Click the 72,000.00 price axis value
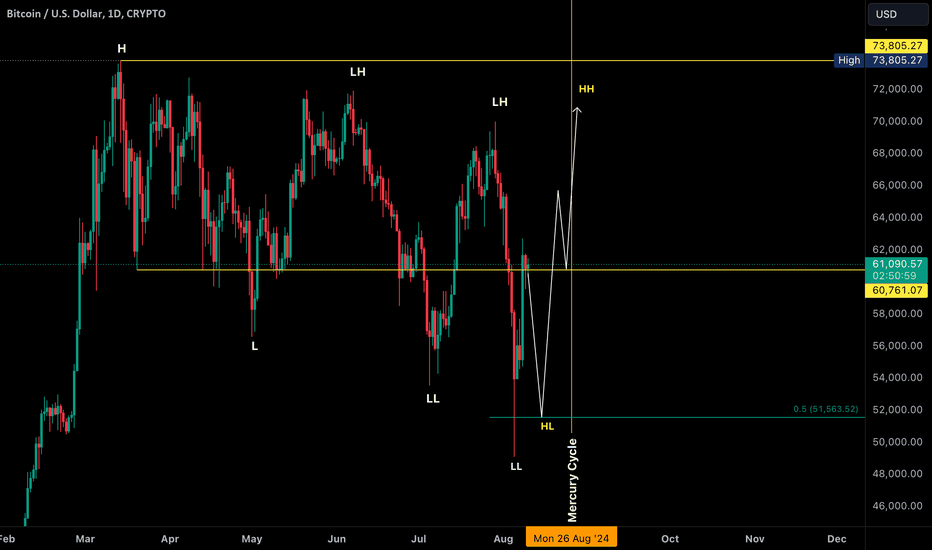 (x=897, y=89)
